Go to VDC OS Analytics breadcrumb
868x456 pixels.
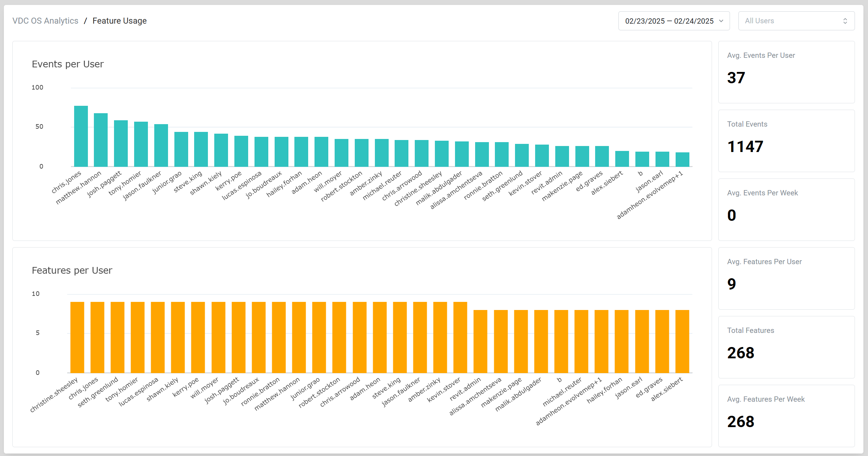click(45, 21)
